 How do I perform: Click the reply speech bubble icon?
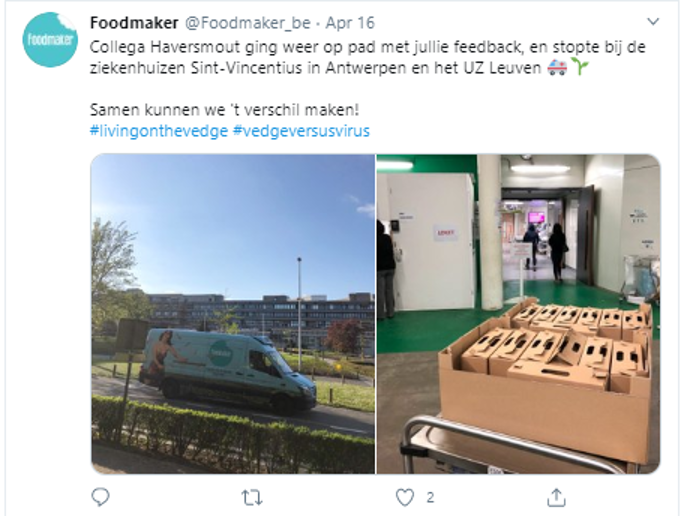pos(101,497)
